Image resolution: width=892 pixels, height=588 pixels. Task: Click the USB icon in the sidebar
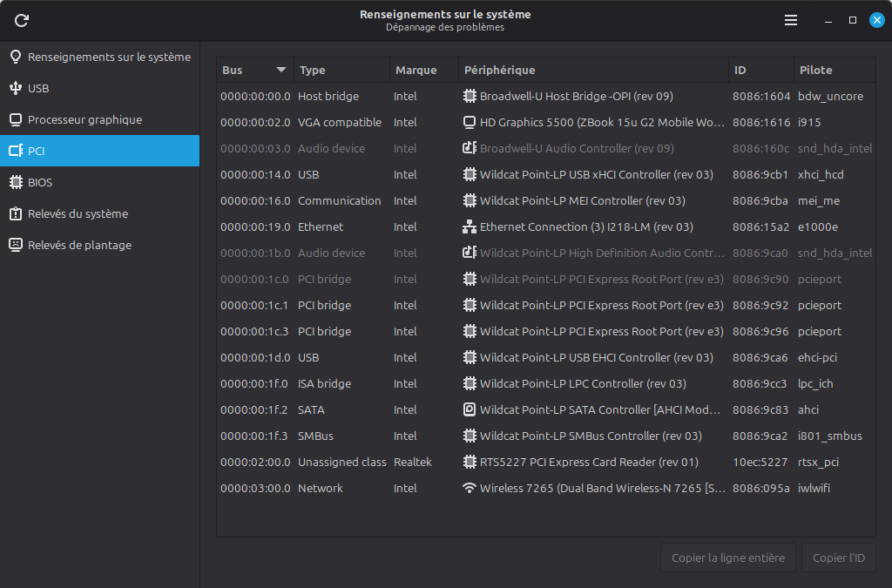(17, 88)
